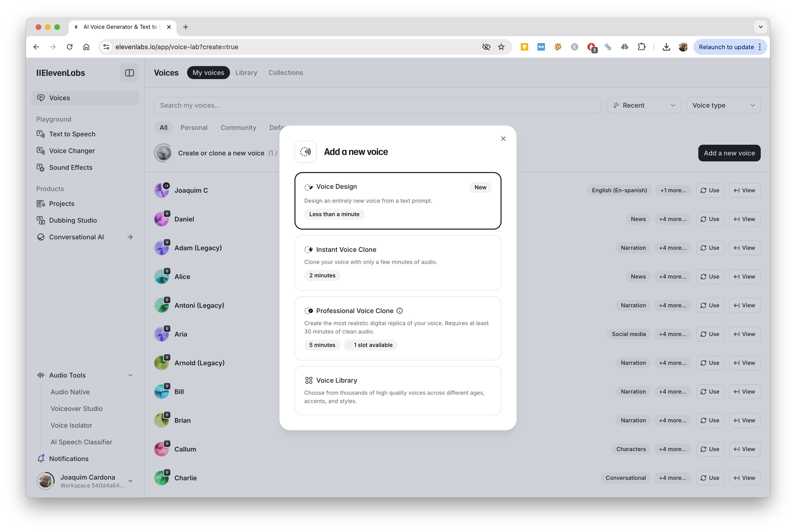
Task: Play Alice voice preview avatar
Action: [x=162, y=276]
